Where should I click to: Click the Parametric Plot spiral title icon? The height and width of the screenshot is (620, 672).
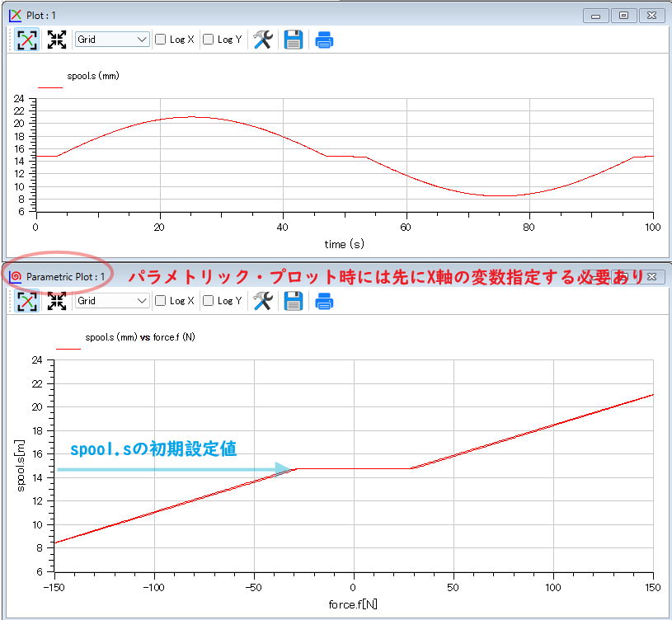click(15, 277)
